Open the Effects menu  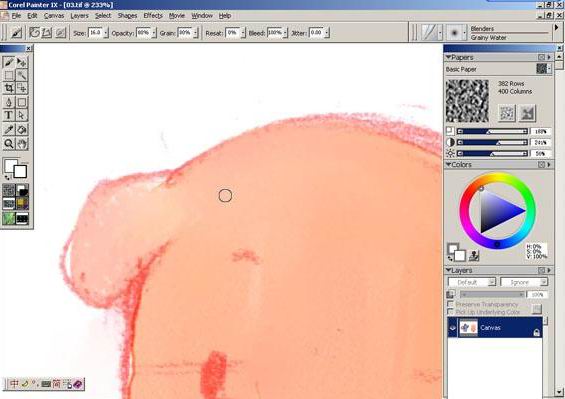[153, 16]
